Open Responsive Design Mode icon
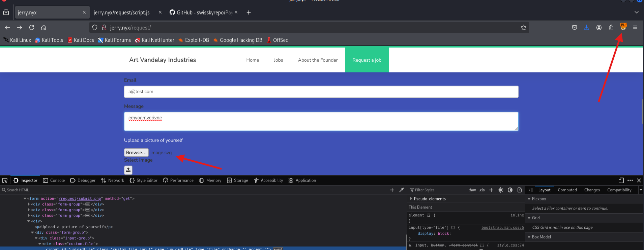The width and height of the screenshot is (644, 250). [x=621, y=181]
